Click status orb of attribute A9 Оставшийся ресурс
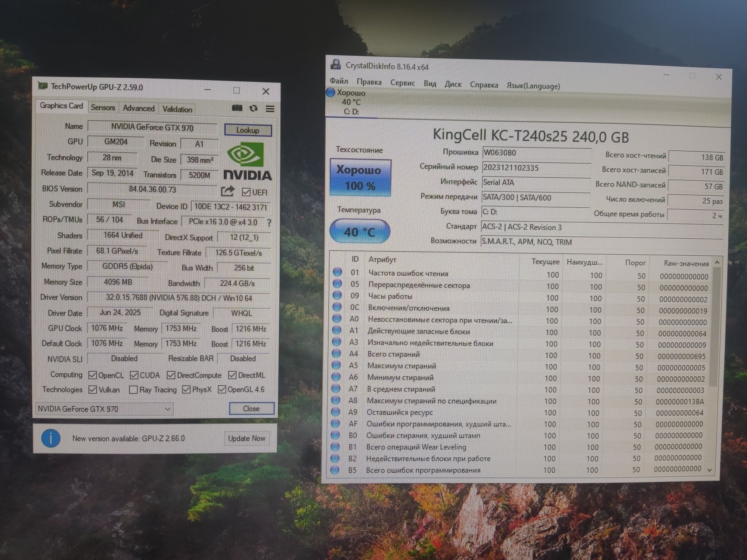Screen dimensions: 747x560 (x=336, y=411)
